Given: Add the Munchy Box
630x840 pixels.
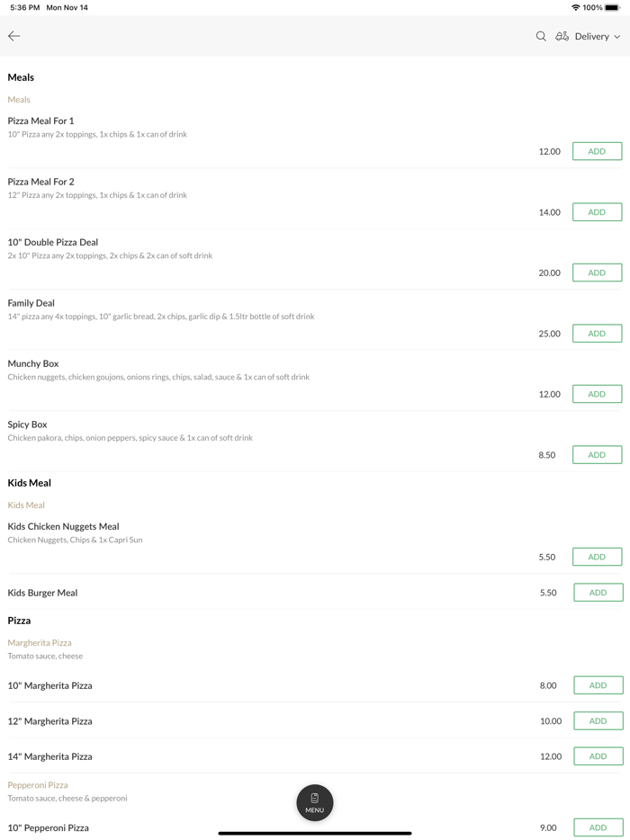Looking at the screenshot, I should point(597,394).
